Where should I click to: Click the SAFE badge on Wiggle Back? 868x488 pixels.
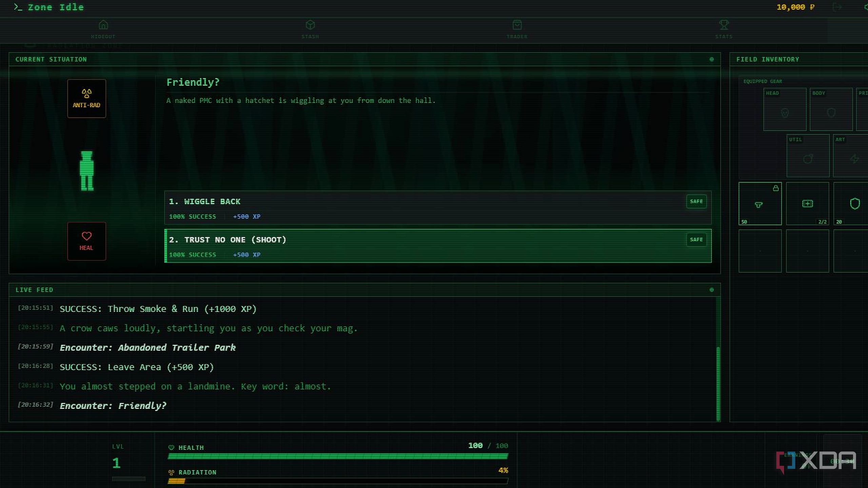click(696, 201)
